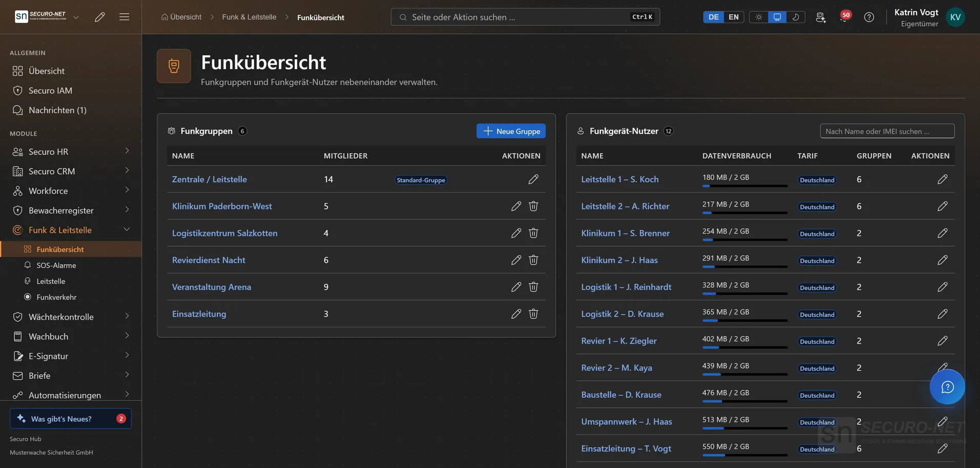
Task: Click the Neue Gruppe button
Action: 511,131
